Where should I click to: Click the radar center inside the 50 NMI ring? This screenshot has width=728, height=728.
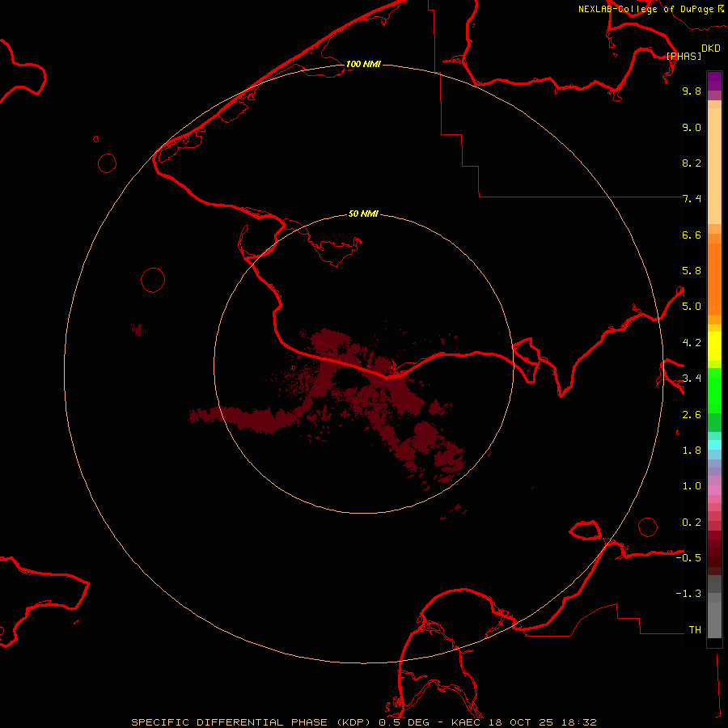pos(363,364)
